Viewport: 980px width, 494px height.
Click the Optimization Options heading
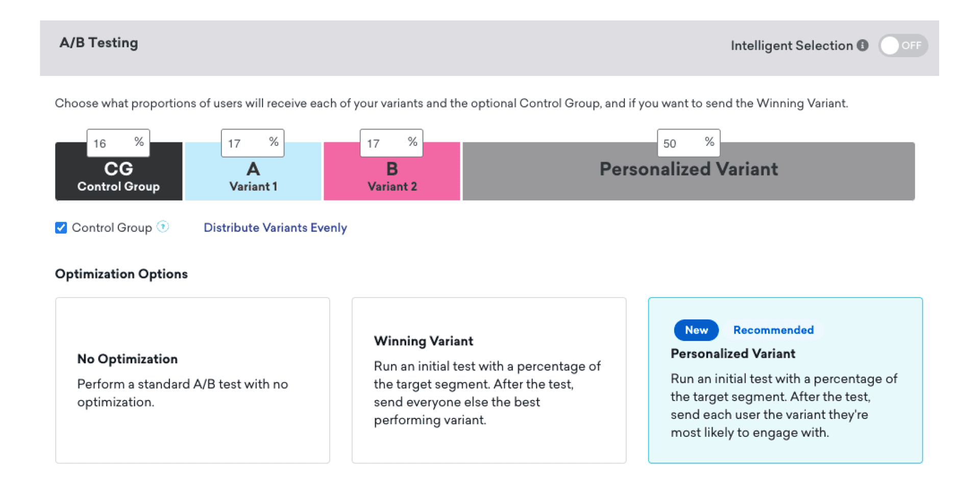pyautogui.click(x=121, y=274)
